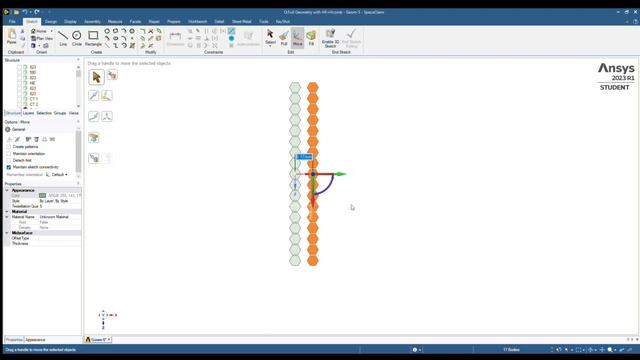640x360 pixels.
Task: Click the arrow Select tool guide in canvas
Action: (x=96, y=77)
